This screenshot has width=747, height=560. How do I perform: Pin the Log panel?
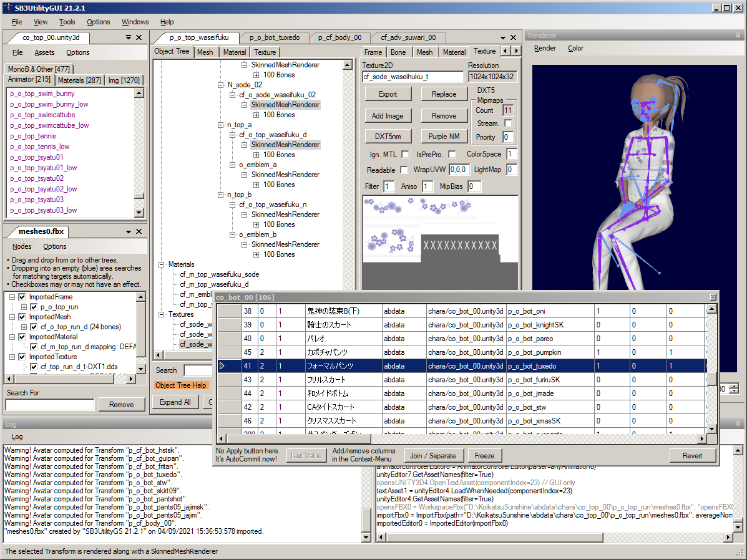point(738,424)
